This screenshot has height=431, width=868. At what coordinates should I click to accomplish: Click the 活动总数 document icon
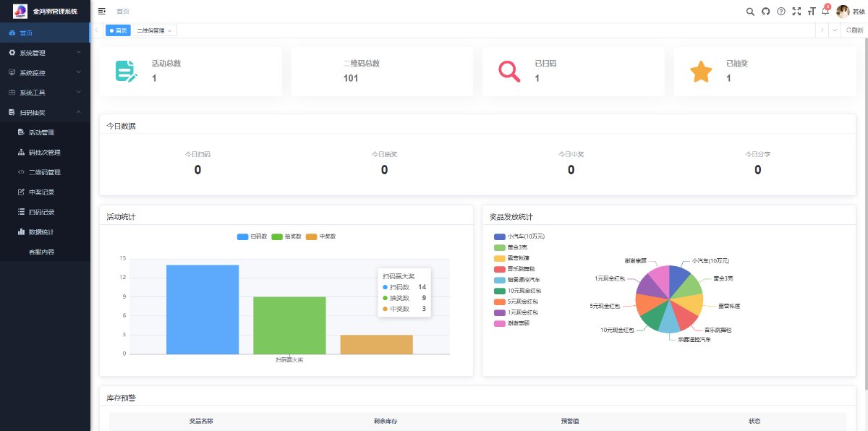pos(126,72)
